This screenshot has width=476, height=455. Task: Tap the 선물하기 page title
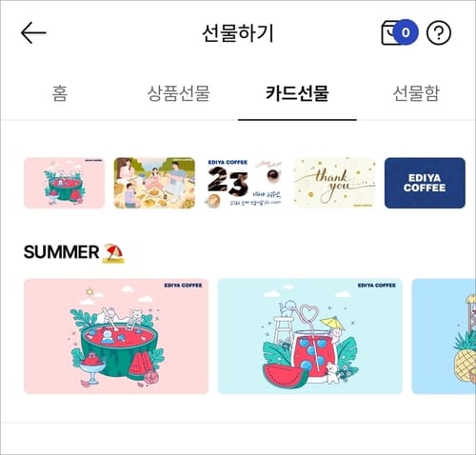coord(238,33)
